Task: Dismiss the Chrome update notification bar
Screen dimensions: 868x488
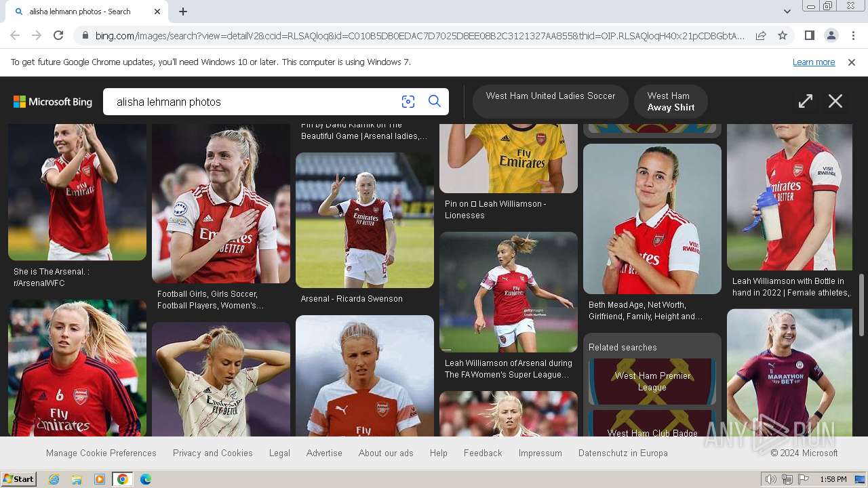Action: [852, 62]
